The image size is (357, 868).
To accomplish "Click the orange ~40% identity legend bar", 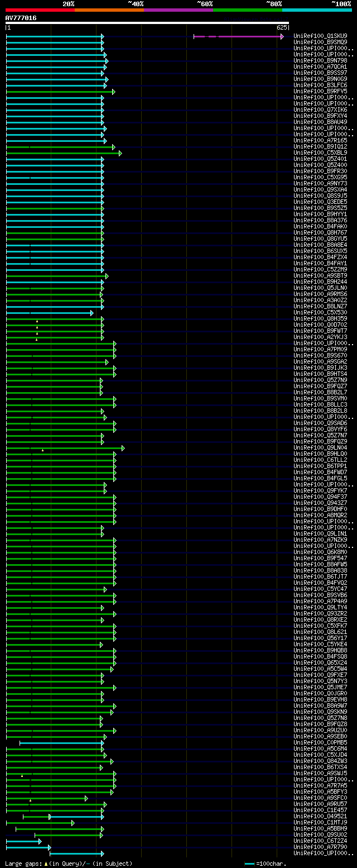I will tap(109, 9).
